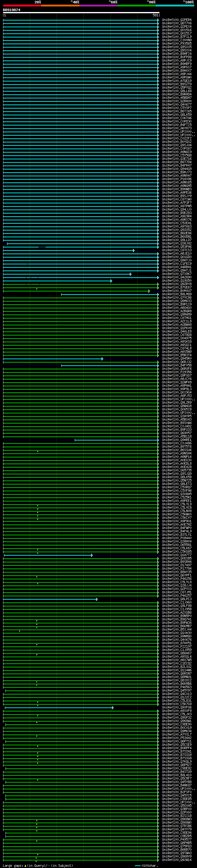Select hit label UniRef100_Q7X9K7
The width and height of the screenshot is (197, 868).
[x=176, y=274]
